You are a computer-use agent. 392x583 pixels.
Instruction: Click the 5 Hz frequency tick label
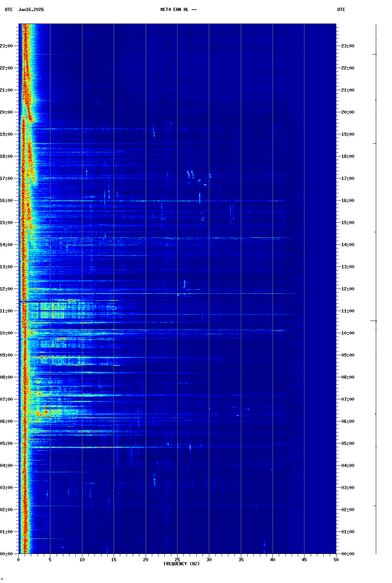[50, 560]
